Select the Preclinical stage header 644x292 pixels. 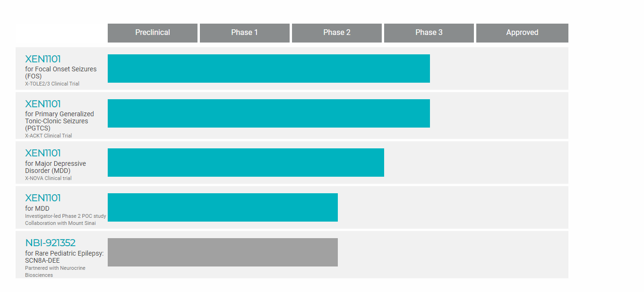pos(152,33)
